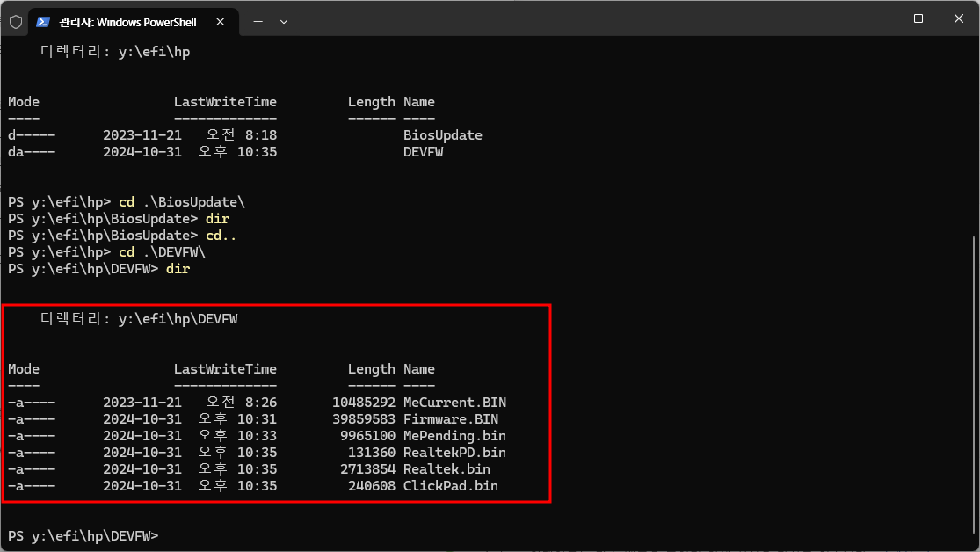This screenshot has height=552, width=980.
Task: Click the LastWriteTime header in DEVFW listing
Action: click(x=225, y=369)
